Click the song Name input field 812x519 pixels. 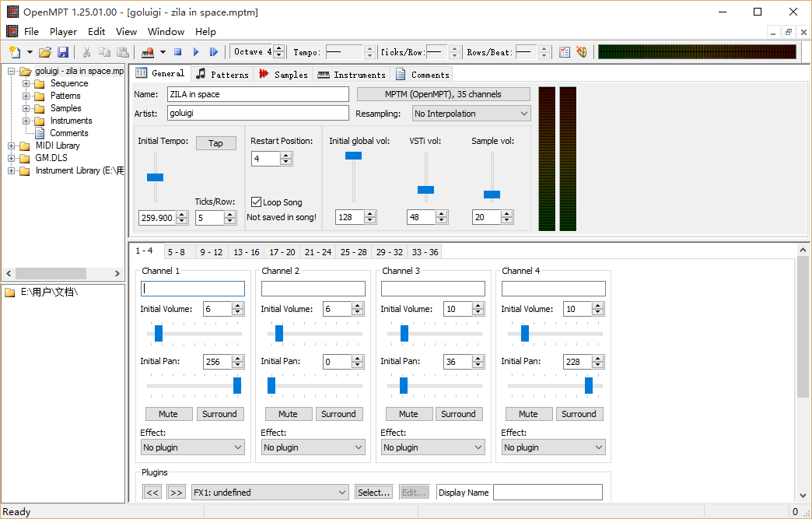257,94
